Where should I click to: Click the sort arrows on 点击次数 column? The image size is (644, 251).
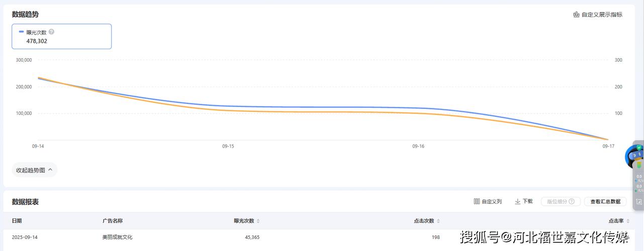[438, 221]
